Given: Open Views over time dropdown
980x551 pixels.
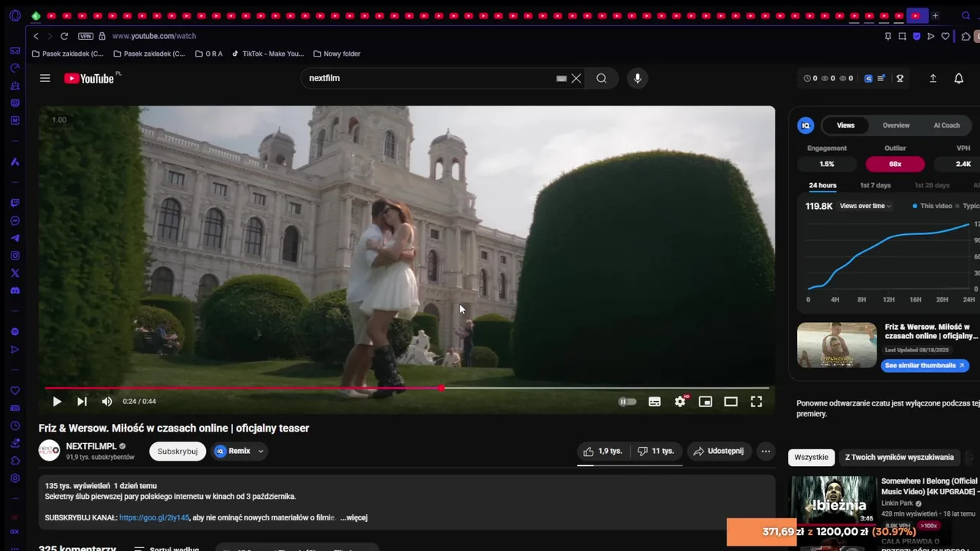Looking at the screenshot, I should pyautogui.click(x=865, y=206).
